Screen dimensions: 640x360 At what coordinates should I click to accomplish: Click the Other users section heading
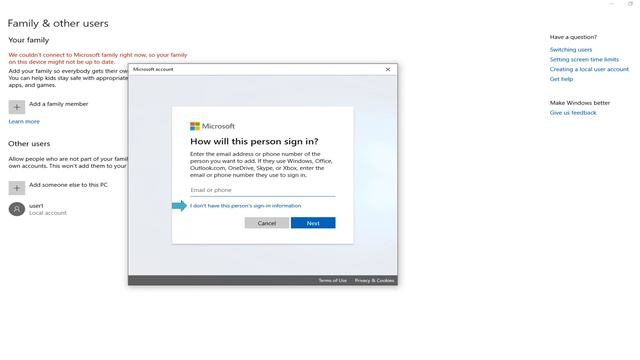[x=29, y=144]
